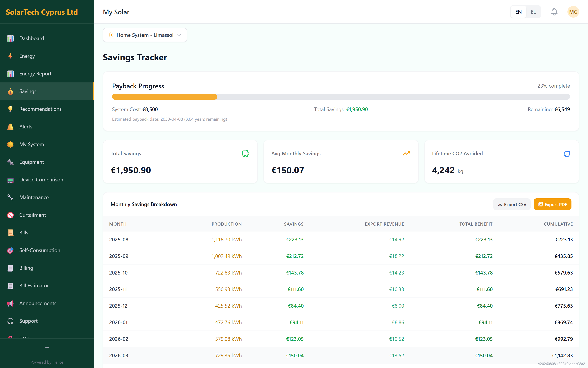Click the Energy lightning bolt icon
This screenshot has height=368, width=588.
[10, 56]
